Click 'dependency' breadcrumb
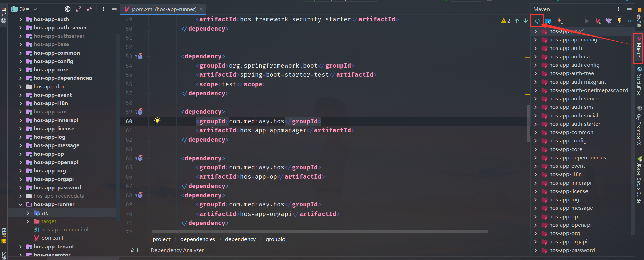The image size is (644, 260). (x=240, y=239)
